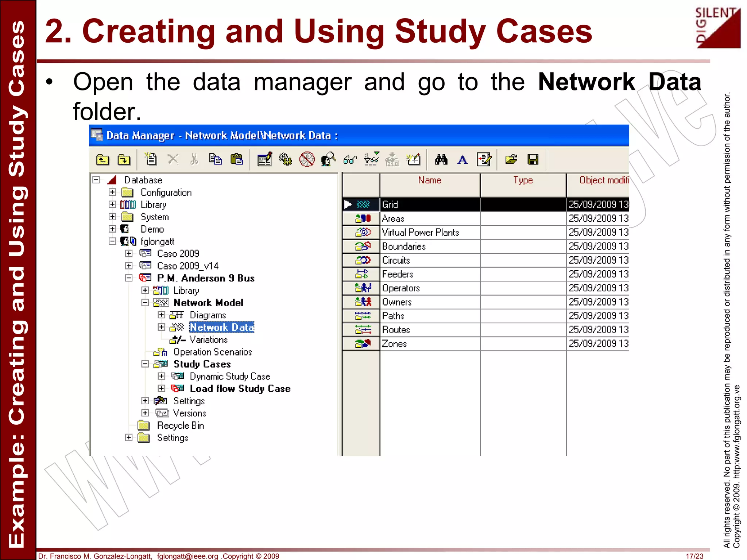Viewport: 747px width, 560px height.
Task: Click the binoculars Find icon
Action: click(441, 159)
